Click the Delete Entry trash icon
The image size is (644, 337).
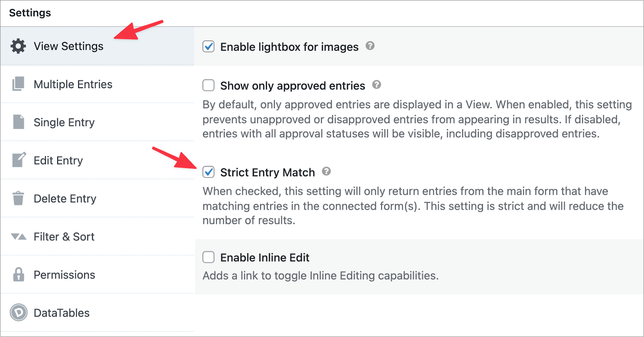(x=18, y=198)
